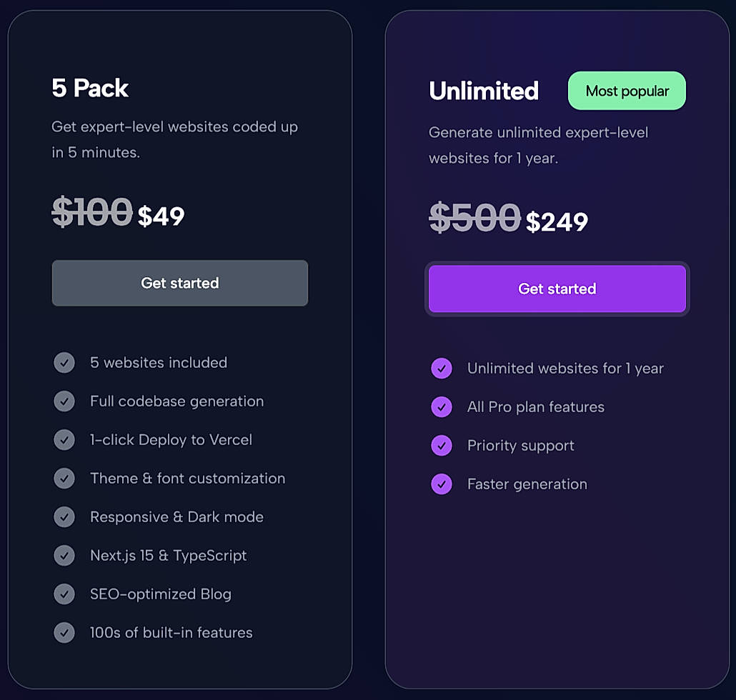Click the checkmark icon beside "Full codebase generation"
The width and height of the screenshot is (736, 700).
64,401
